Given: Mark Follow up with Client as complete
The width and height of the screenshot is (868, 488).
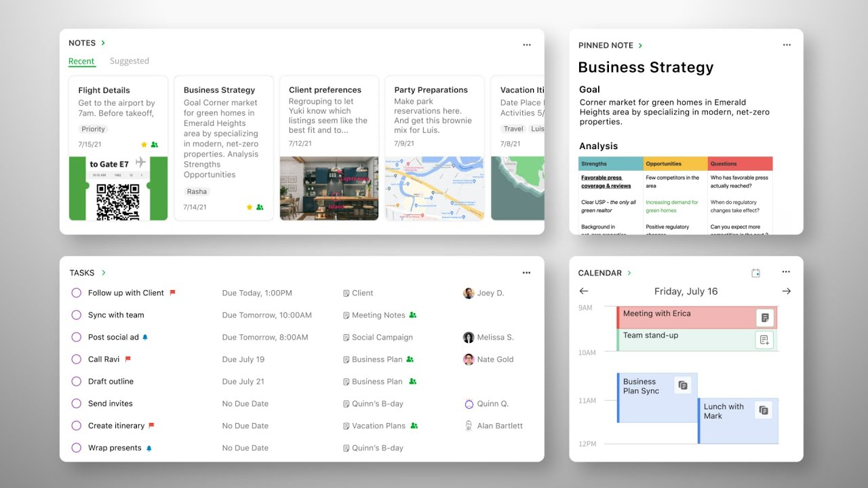Looking at the screenshot, I should 77,293.
